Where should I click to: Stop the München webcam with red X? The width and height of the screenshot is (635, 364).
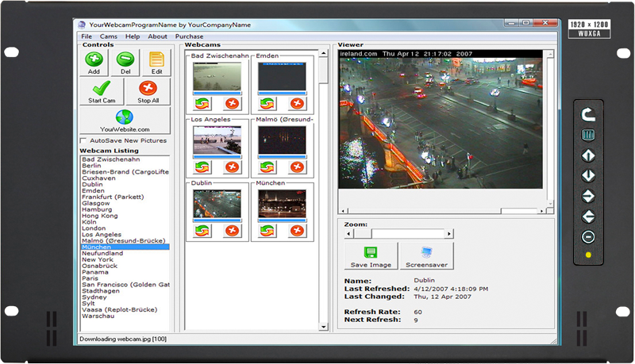click(x=297, y=230)
